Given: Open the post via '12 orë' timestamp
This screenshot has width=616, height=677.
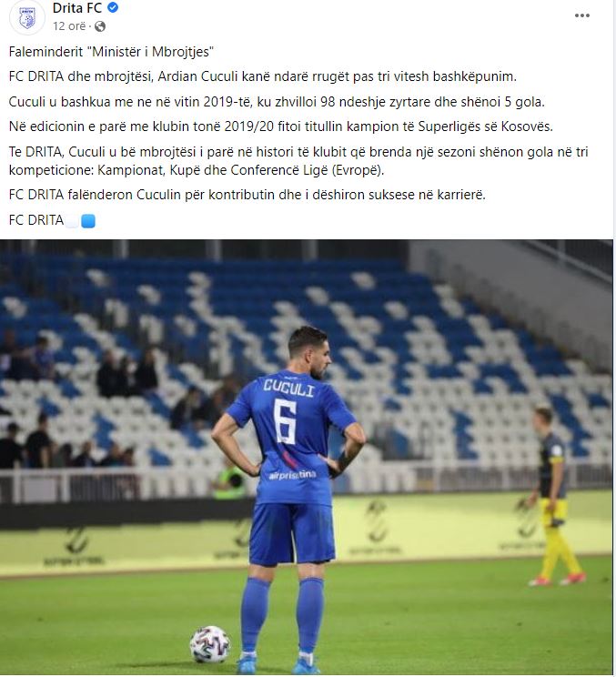Looking at the screenshot, I should 69,26.
